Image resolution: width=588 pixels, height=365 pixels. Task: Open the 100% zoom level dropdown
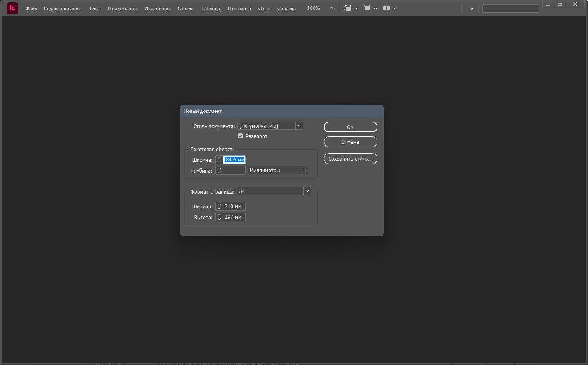[321, 8]
